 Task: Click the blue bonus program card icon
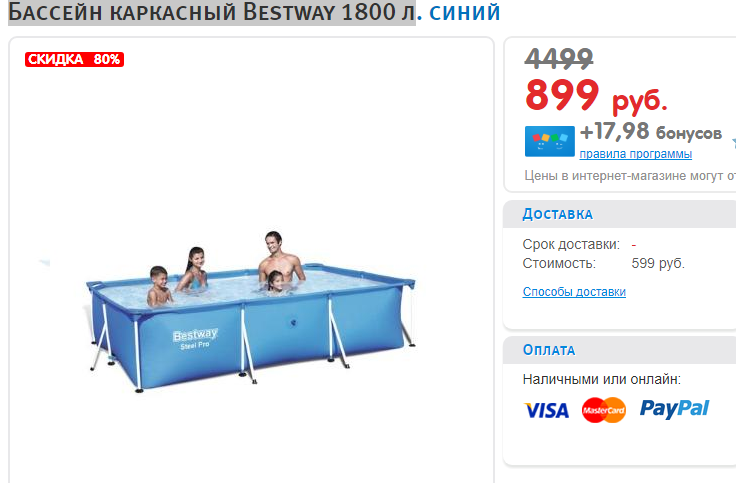pyautogui.click(x=549, y=141)
